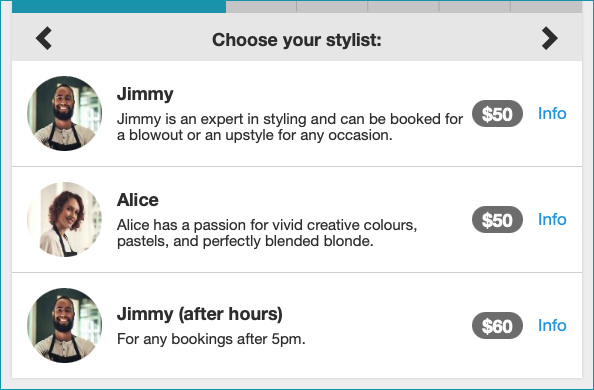Viewport: 594px width, 390px height.
Task: Select Jimmy (after hours) profile photo
Action: (64, 326)
